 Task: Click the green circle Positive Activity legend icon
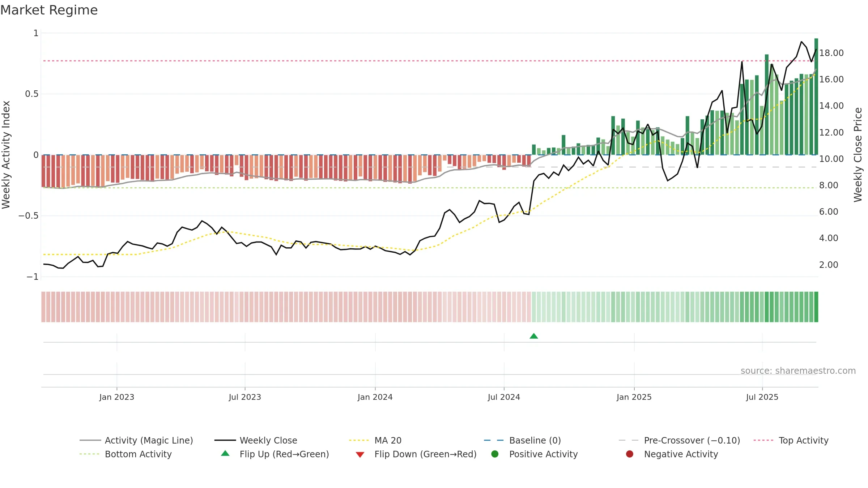tap(495, 454)
